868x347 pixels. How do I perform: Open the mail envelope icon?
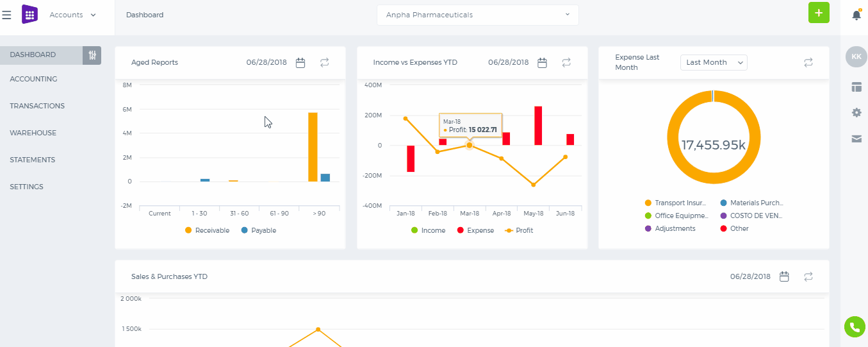856,139
